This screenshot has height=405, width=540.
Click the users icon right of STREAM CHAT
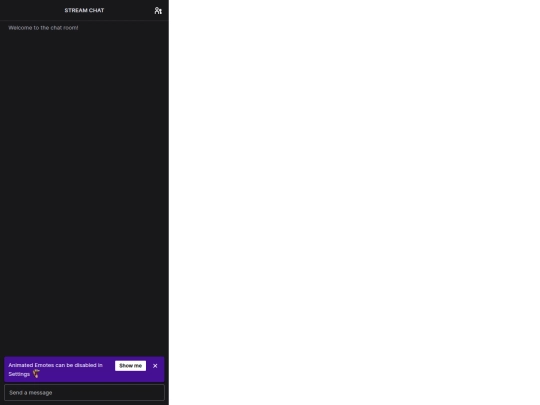[x=158, y=11]
